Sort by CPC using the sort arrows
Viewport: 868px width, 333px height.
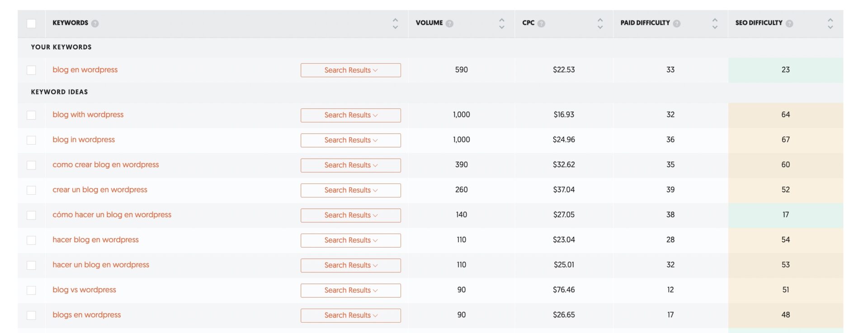(600, 23)
